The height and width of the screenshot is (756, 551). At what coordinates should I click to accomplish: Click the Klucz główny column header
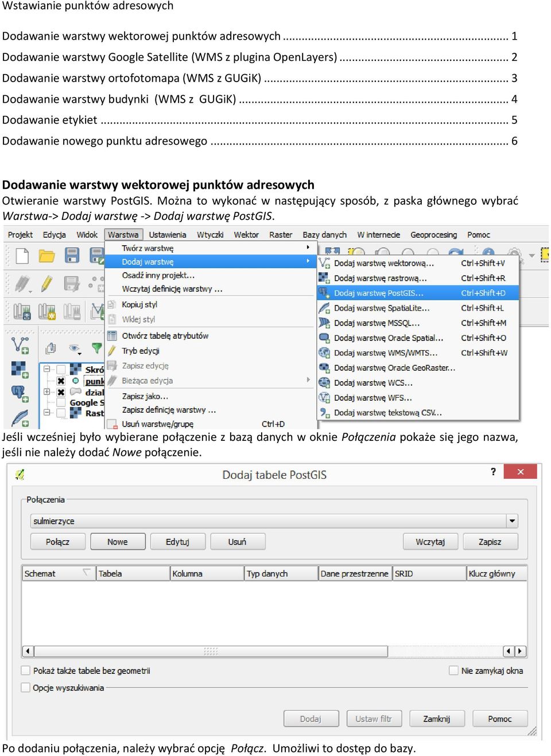pos(496,573)
